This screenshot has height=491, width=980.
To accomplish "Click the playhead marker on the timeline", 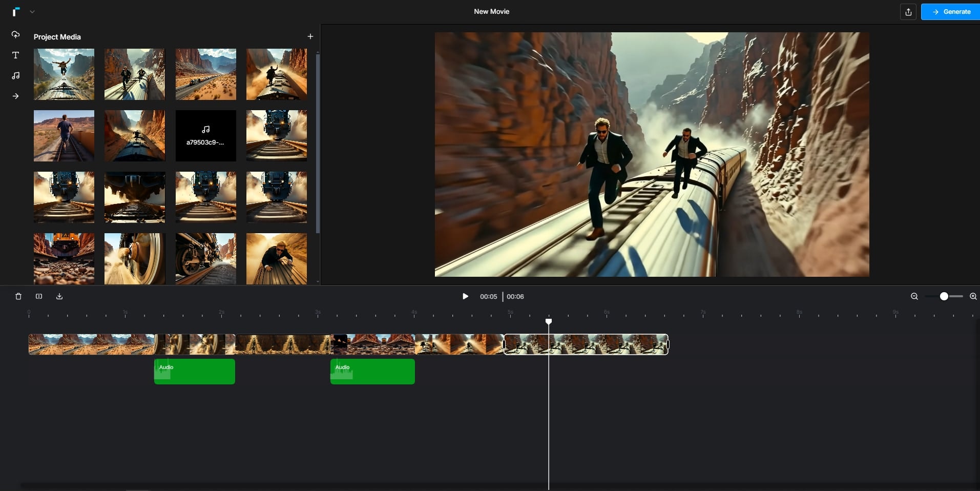I will pos(549,321).
